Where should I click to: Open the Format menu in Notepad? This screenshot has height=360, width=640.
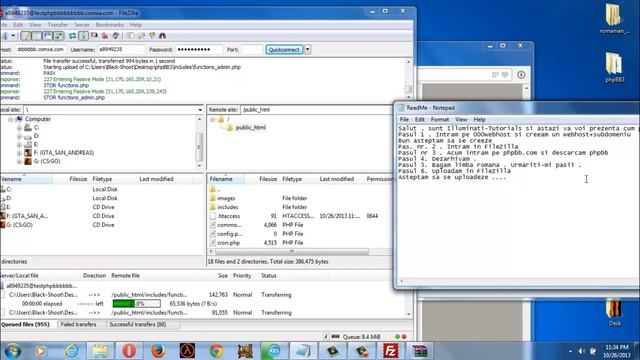440,120
